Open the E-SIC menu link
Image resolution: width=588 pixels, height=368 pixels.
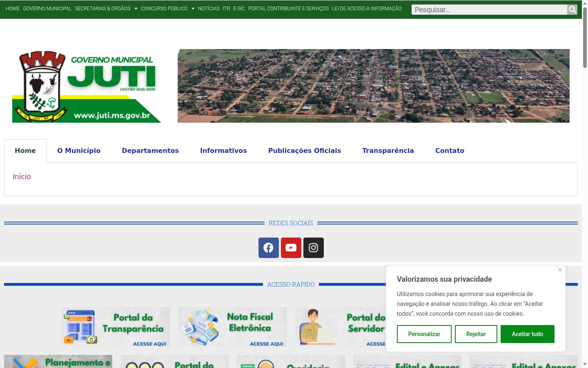pos(239,9)
